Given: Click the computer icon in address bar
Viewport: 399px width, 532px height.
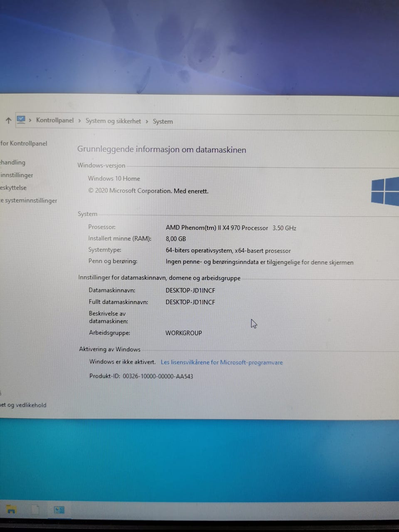Looking at the screenshot, I should 21,120.
